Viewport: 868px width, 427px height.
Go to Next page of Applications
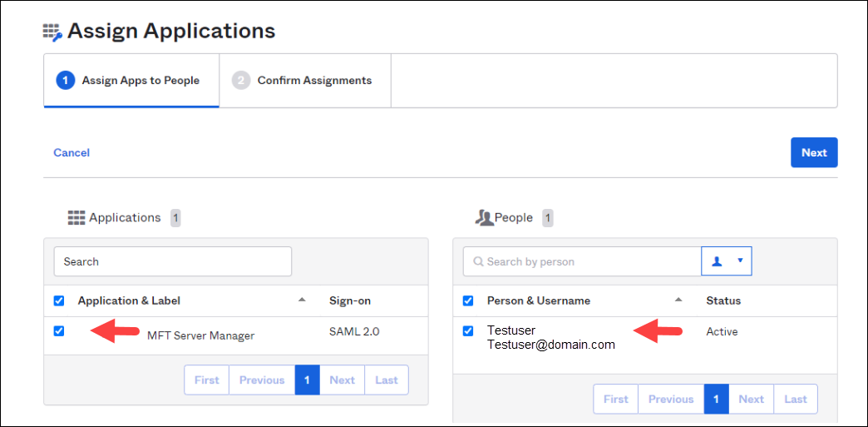[x=342, y=380]
